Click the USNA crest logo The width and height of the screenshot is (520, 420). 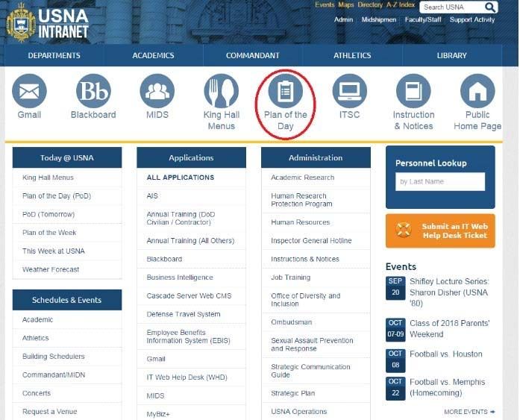point(21,23)
